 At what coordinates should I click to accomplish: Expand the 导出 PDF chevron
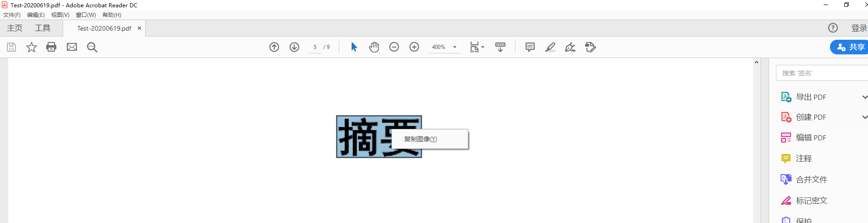point(864,97)
